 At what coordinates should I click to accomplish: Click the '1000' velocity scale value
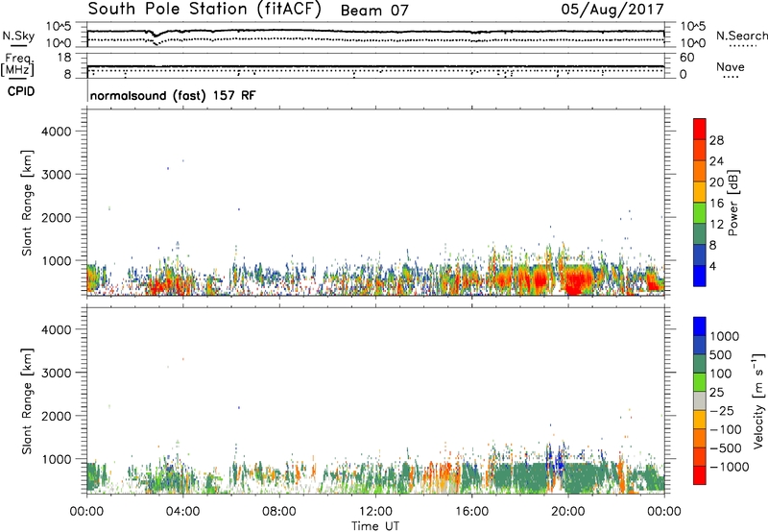(x=725, y=336)
